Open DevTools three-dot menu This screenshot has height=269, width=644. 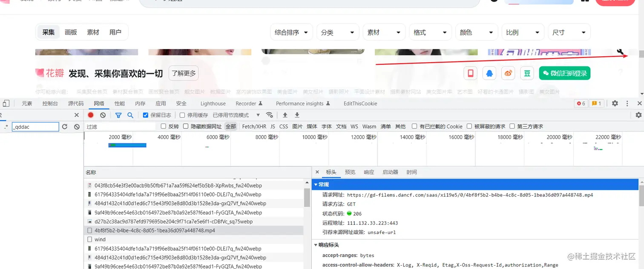(x=627, y=104)
